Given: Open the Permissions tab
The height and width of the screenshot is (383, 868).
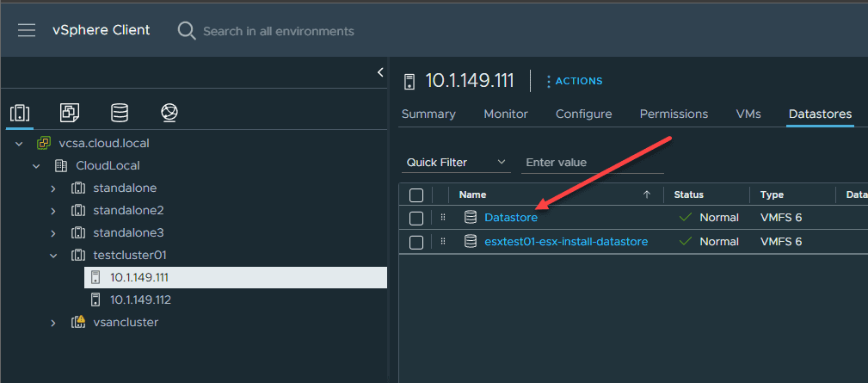Looking at the screenshot, I should 674,114.
